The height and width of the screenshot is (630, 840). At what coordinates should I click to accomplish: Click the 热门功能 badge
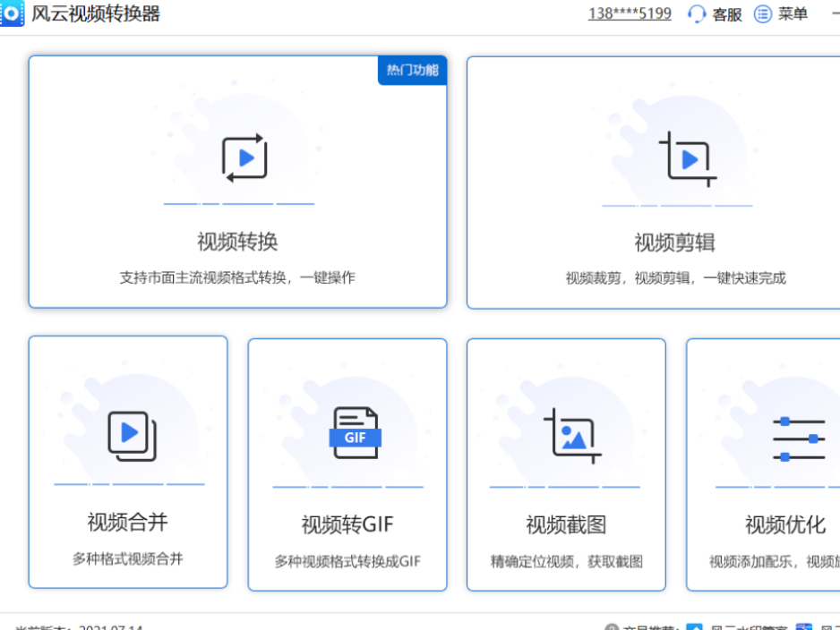coord(413,70)
